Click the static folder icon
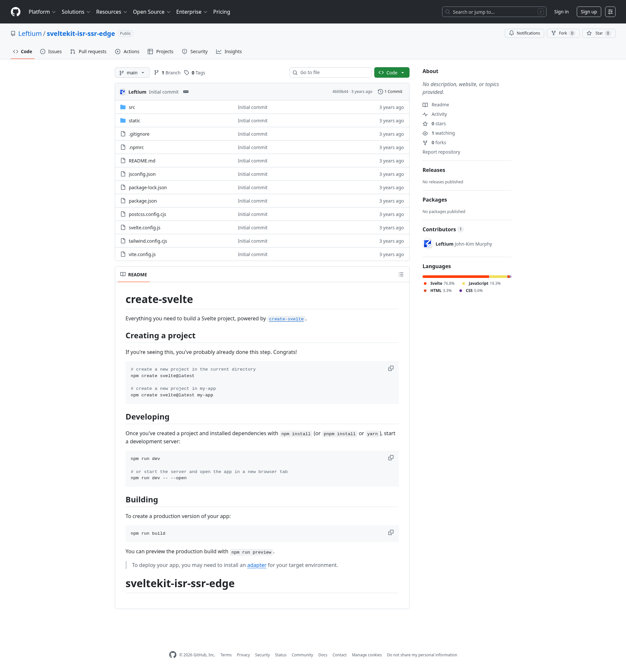This screenshot has width=626, height=672. click(123, 121)
